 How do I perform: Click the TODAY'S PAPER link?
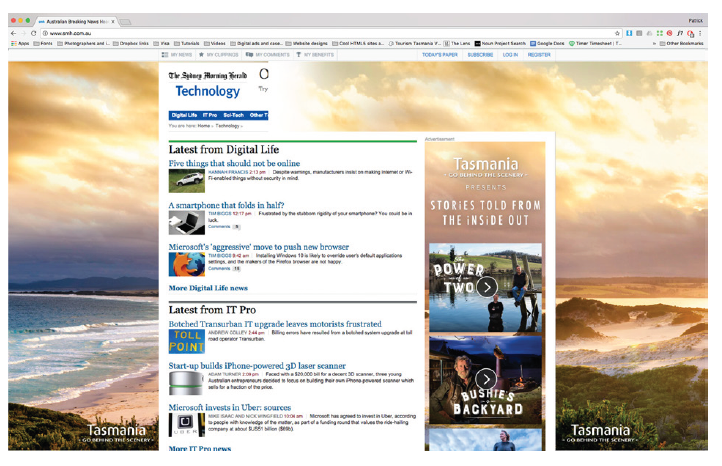(x=440, y=54)
